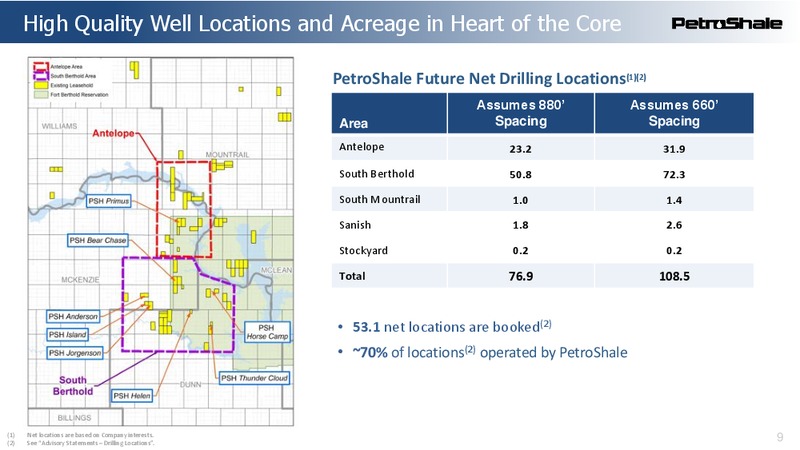
Task: Click the PetroShale Future Net Drilling Locations heading
Action: tap(489, 78)
